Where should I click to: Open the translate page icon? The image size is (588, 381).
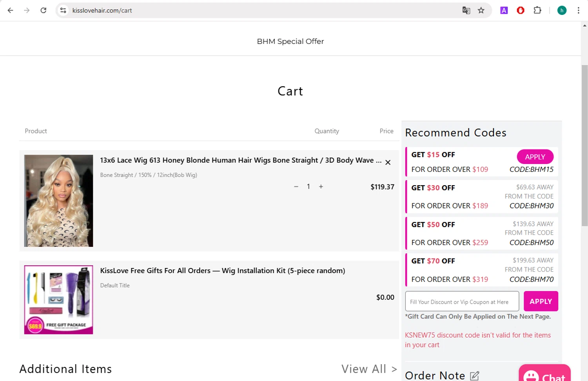click(466, 11)
